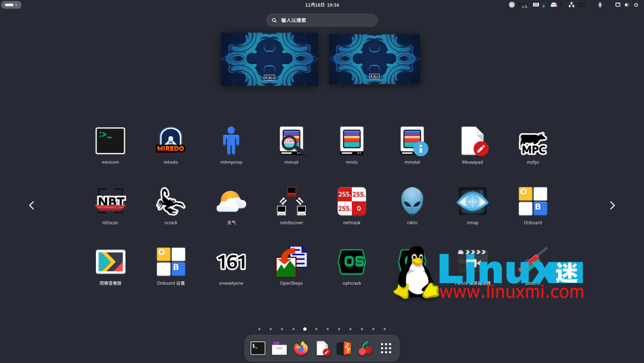Open the ncrack scorpion icon
The height and width of the screenshot is (363, 644).
tap(171, 201)
